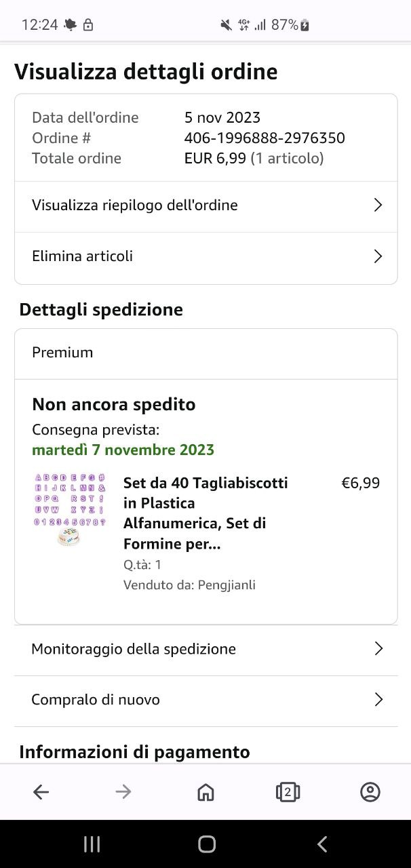Select Elimina articoli option
This screenshot has width=411, height=868.
pos(206,257)
